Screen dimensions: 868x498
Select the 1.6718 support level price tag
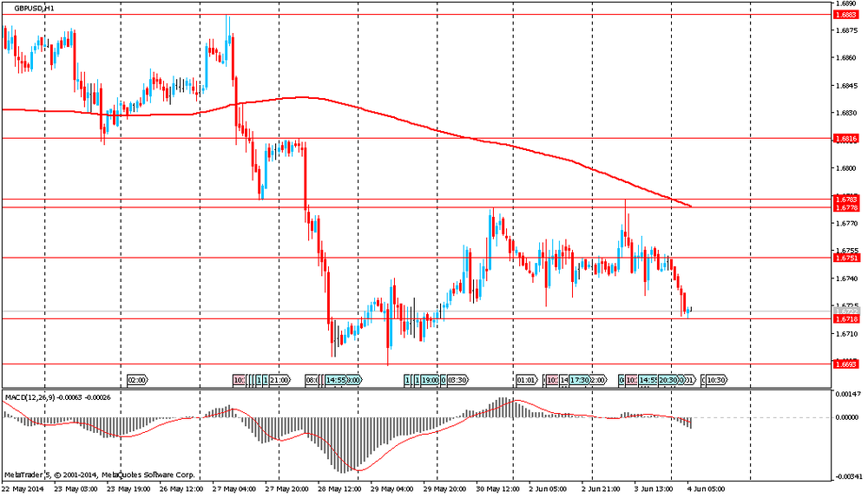[845, 318]
